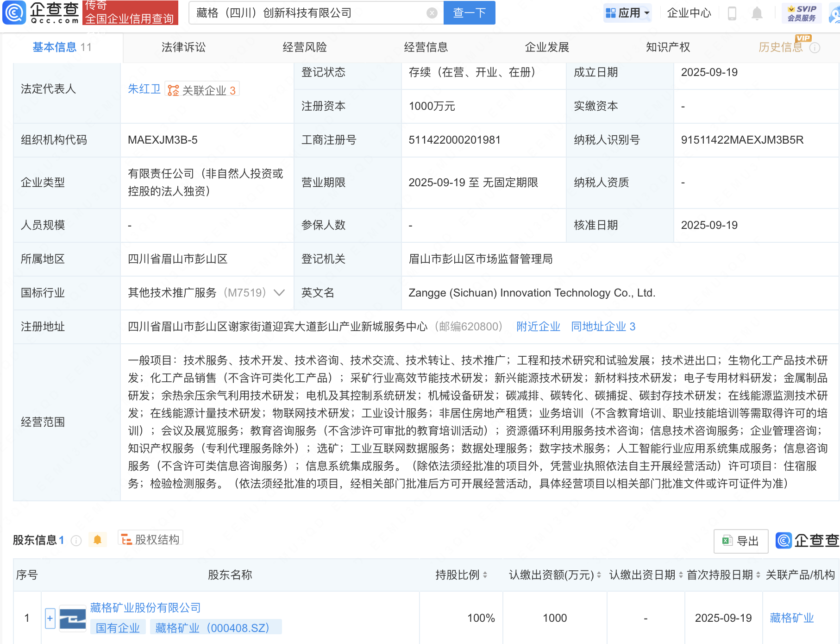Click inside the company search input field
The width and height of the screenshot is (840, 644).
pyautogui.click(x=301, y=13)
